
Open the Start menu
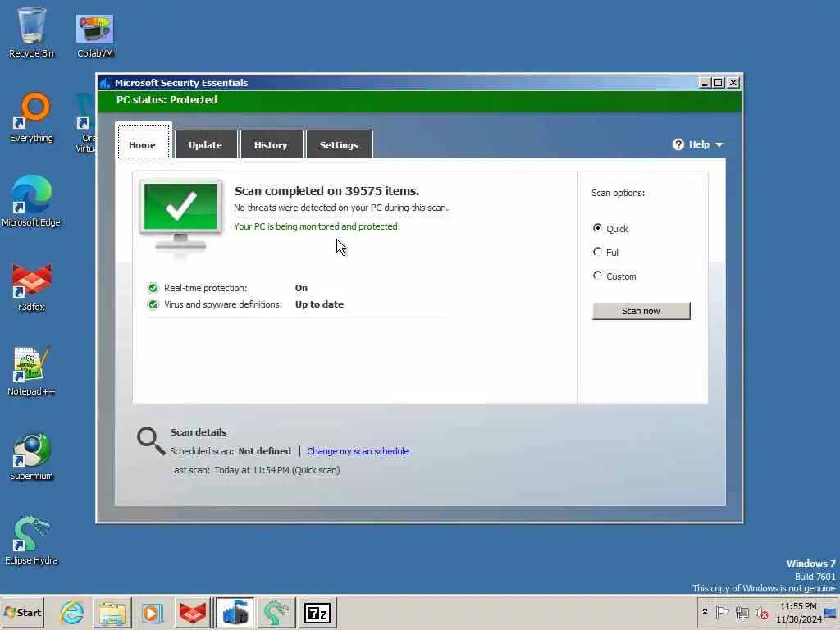coord(22,612)
